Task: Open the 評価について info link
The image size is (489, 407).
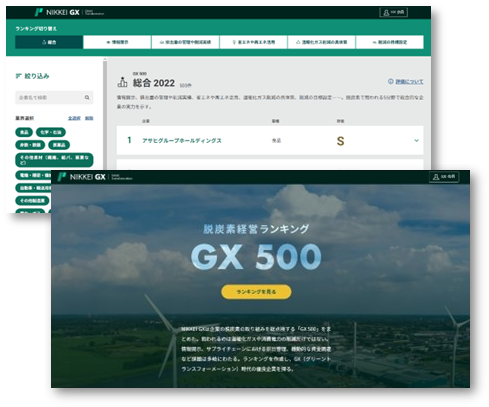Action: pyautogui.click(x=409, y=82)
